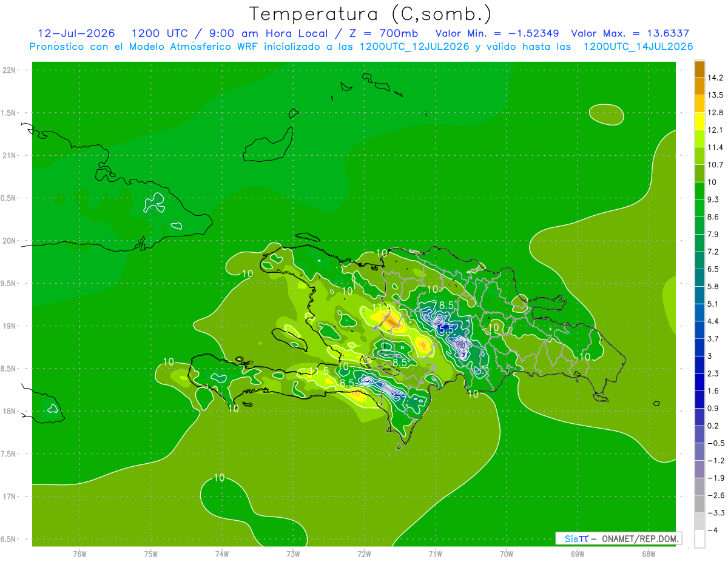Screen dimensions: 728x562
Task: Pick the yellow swatch between 12.8 and 12.1
Action: click(x=699, y=121)
